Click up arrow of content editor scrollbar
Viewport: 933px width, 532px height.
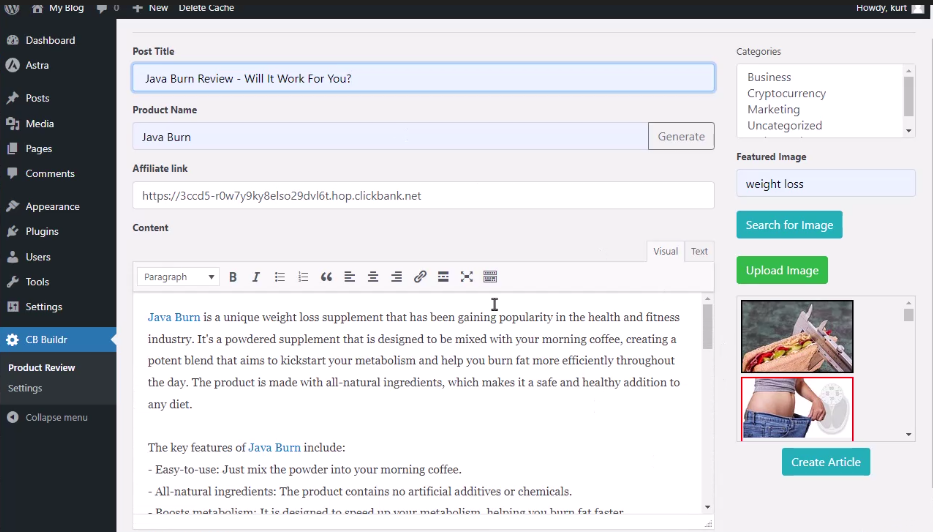click(x=707, y=299)
